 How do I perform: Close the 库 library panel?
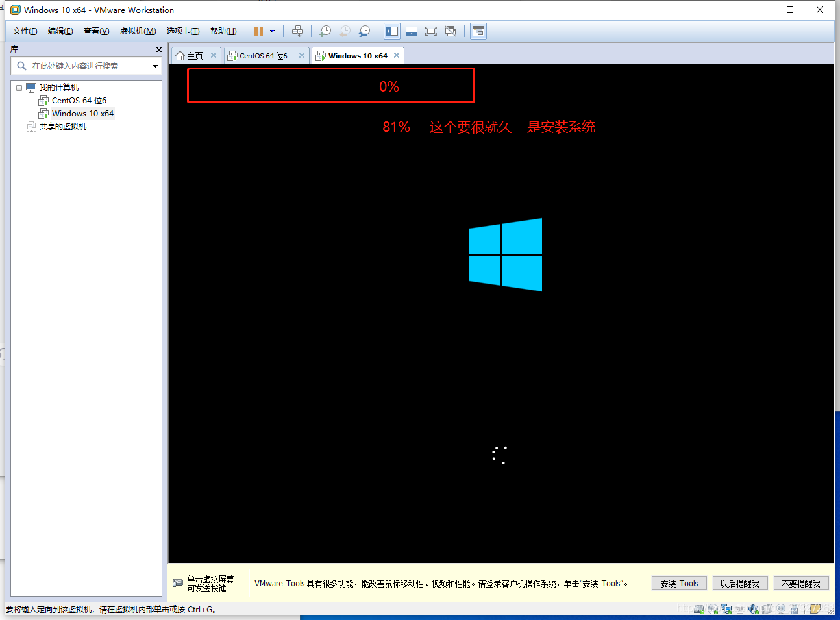click(x=159, y=49)
